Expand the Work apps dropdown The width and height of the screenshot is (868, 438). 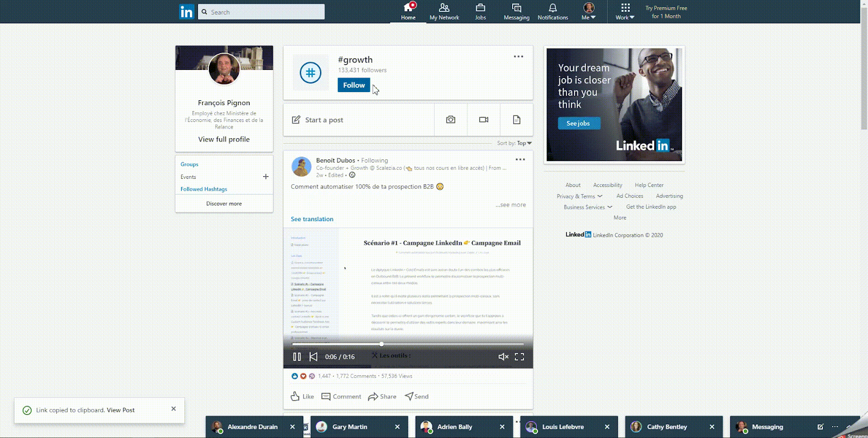(625, 11)
